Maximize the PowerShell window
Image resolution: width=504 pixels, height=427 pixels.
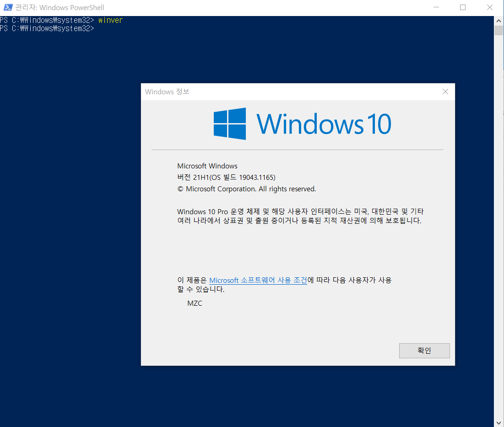(463, 7)
